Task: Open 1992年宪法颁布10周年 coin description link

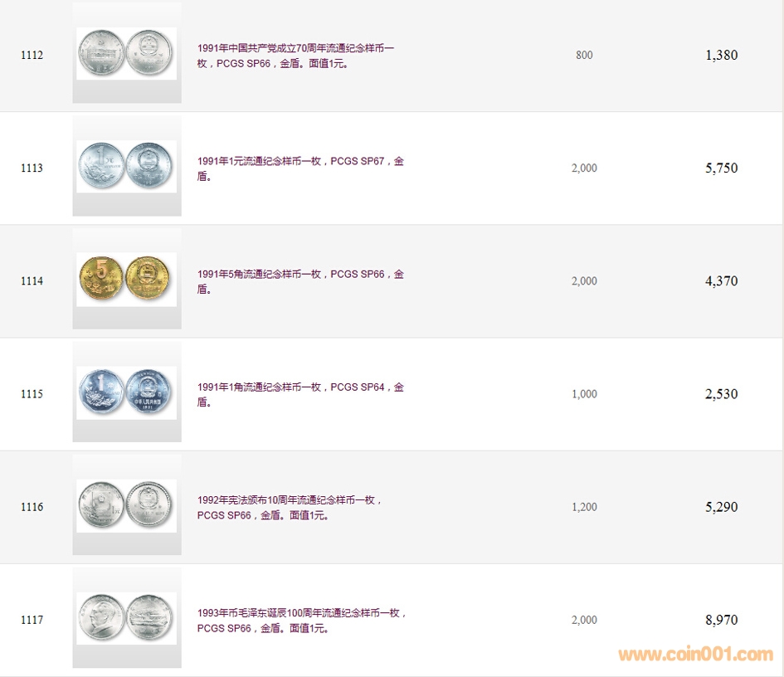Action: click(x=289, y=508)
